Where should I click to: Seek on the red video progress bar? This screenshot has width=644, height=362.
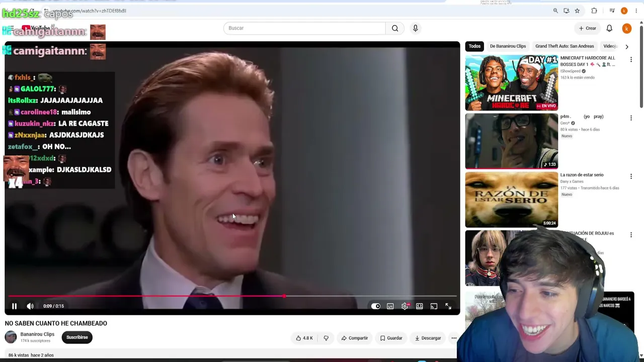pyautogui.click(x=232, y=296)
